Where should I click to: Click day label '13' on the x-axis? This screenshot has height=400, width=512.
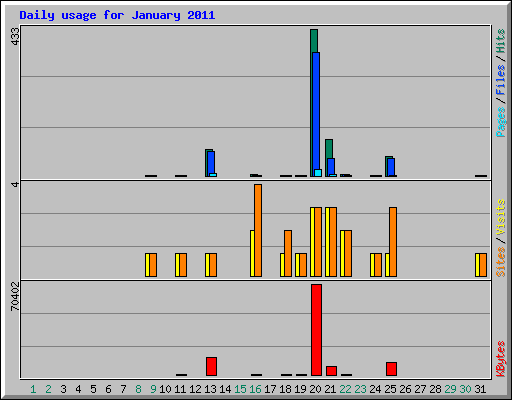tap(210, 389)
